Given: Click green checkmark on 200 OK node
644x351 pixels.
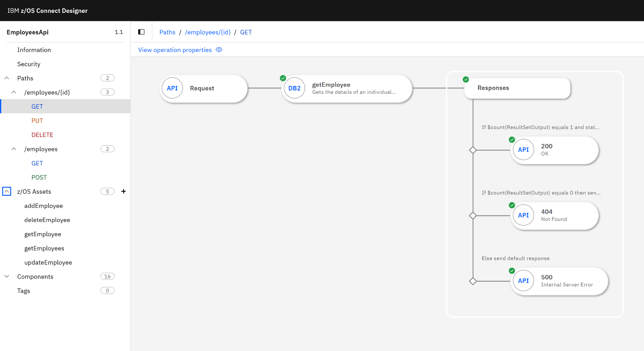Looking at the screenshot, I should (512, 139).
